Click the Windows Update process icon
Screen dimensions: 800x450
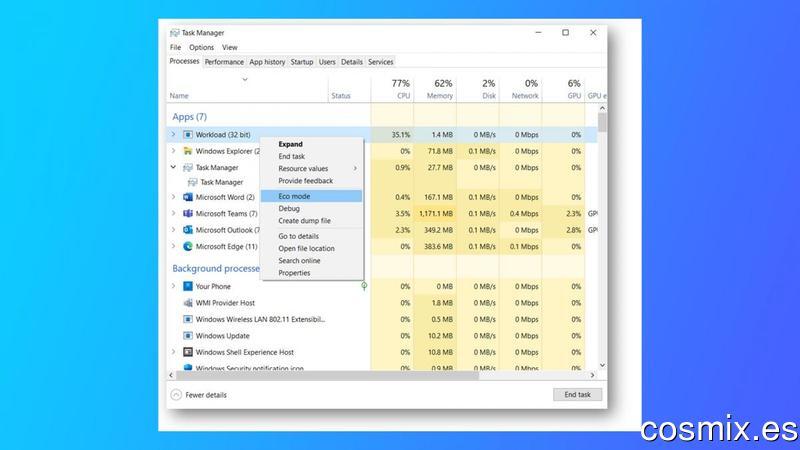coord(188,336)
